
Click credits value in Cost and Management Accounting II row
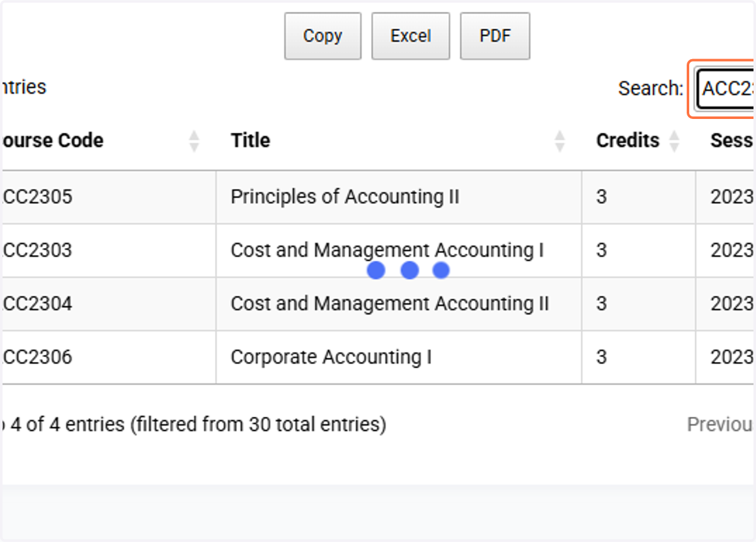click(x=602, y=304)
